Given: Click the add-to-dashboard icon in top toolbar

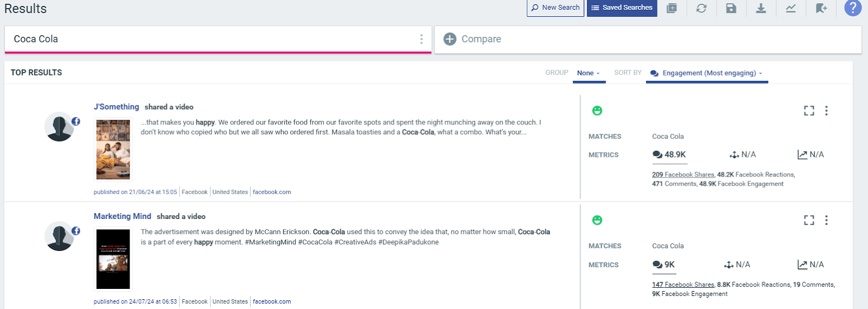Looking at the screenshot, I should click(672, 8).
